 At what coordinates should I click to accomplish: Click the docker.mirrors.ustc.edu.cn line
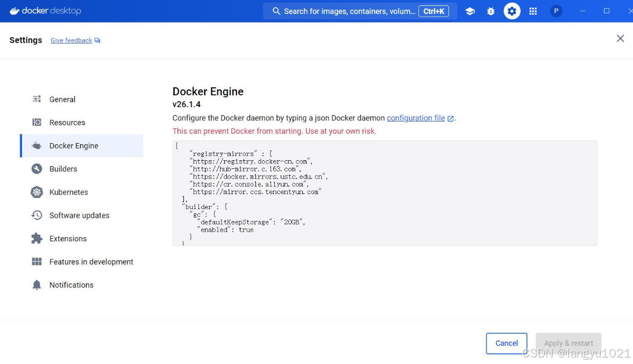[259, 177]
